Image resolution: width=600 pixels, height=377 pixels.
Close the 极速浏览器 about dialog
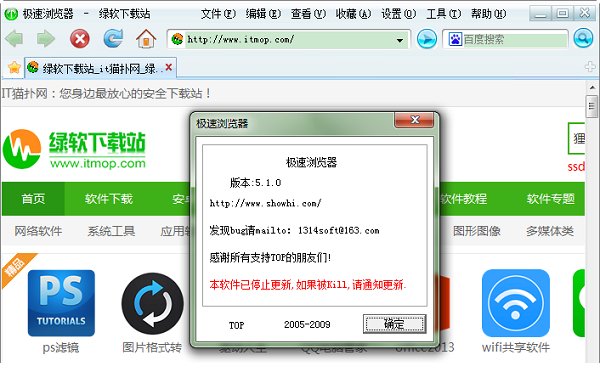click(414, 120)
